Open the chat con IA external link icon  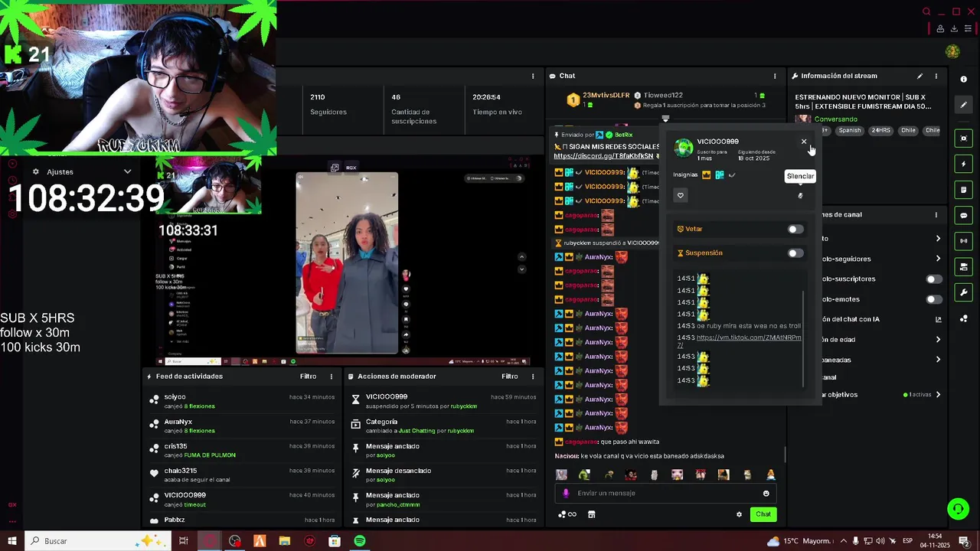pyautogui.click(x=939, y=319)
